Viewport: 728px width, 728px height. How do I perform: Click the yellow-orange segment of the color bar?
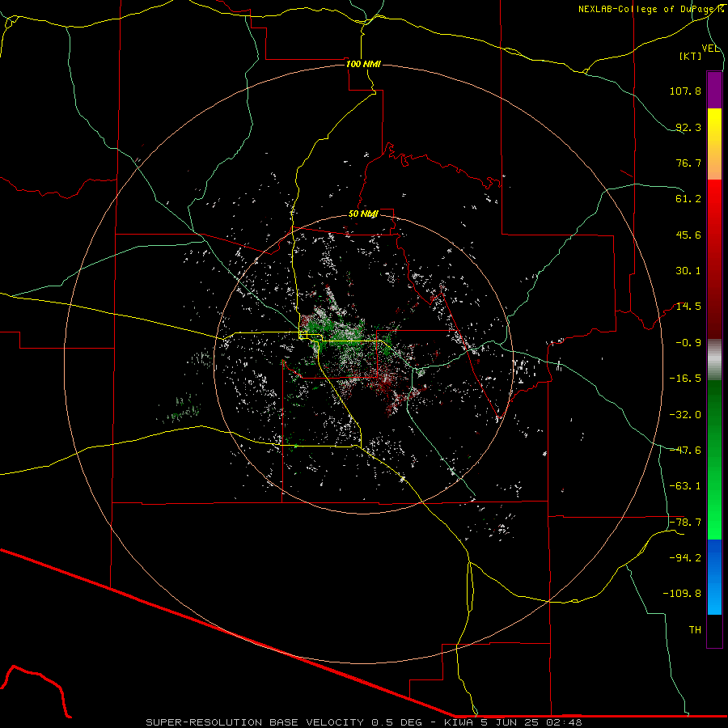pyautogui.click(x=714, y=144)
